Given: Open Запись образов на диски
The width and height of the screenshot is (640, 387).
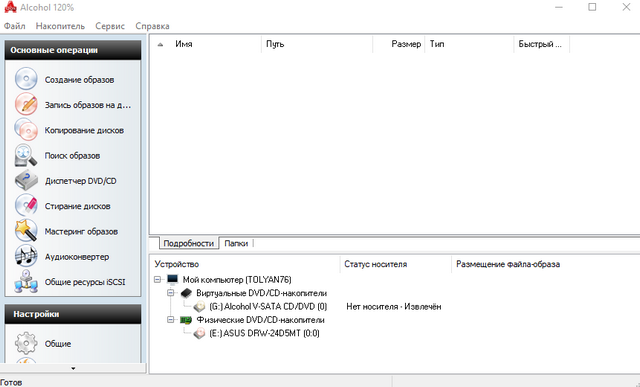Looking at the screenshot, I should 88,105.
